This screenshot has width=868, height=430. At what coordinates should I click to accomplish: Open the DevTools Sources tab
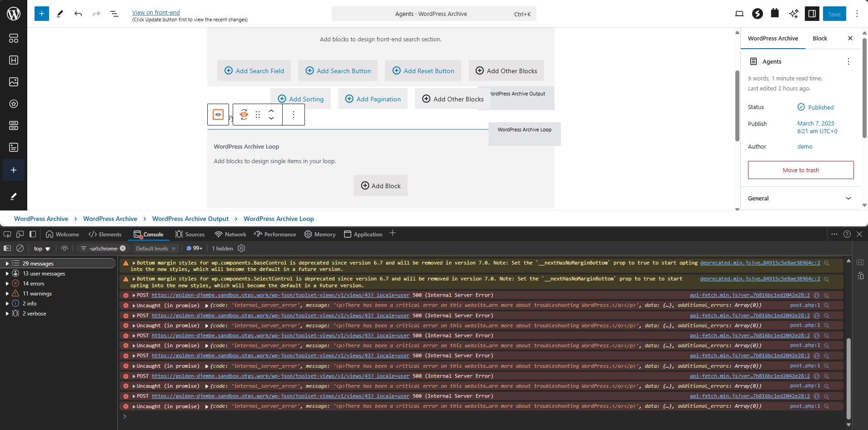[x=190, y=234]
